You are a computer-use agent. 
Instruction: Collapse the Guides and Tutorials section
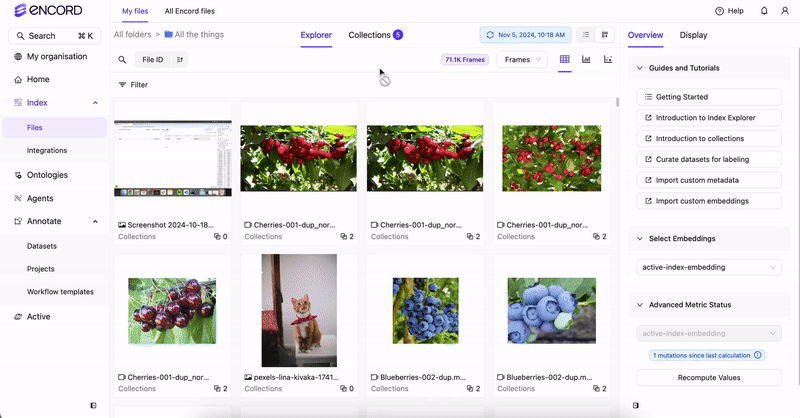640,68
